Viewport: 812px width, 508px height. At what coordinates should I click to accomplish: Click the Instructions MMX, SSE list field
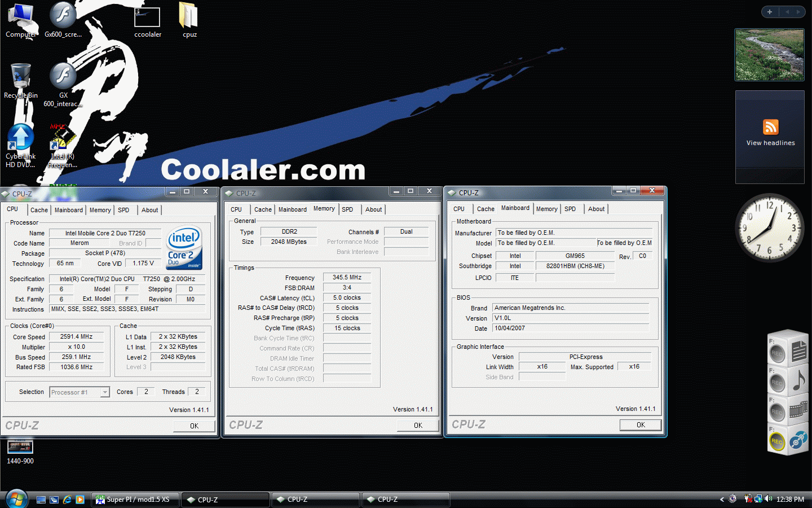(x=129, y=309)
